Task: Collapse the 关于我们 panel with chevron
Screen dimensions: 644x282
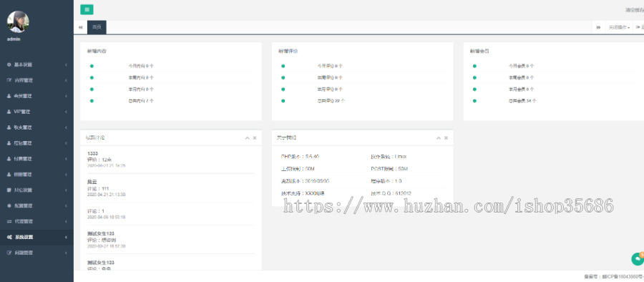Action: click(x=439, y=137)
